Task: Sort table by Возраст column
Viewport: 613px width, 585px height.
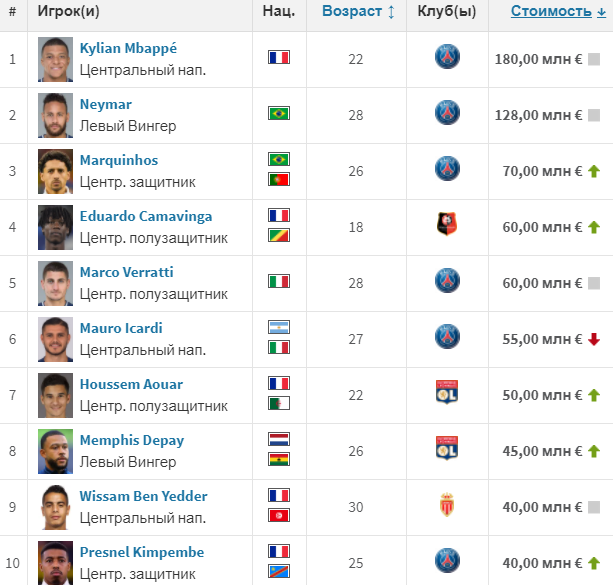Action: 352,11
